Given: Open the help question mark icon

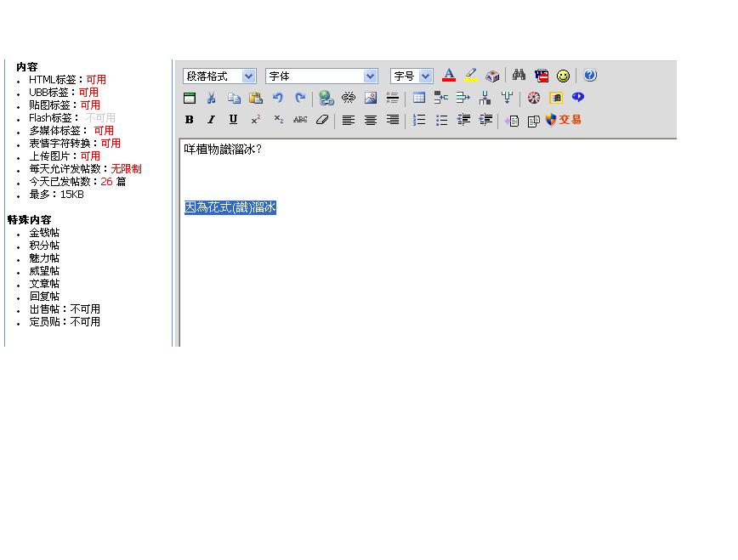Looking at the screenshot, I should pos(590,76).
